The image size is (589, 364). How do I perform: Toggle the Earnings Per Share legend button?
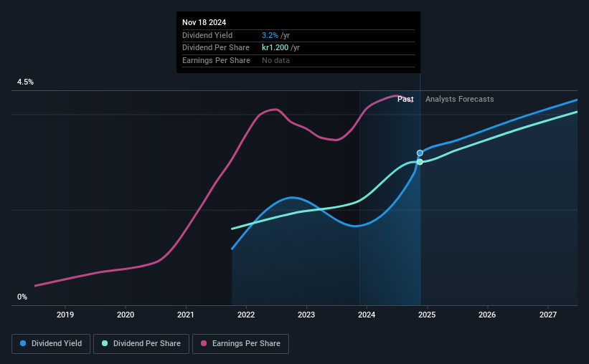pyautogui.click(x=240, y=344)
